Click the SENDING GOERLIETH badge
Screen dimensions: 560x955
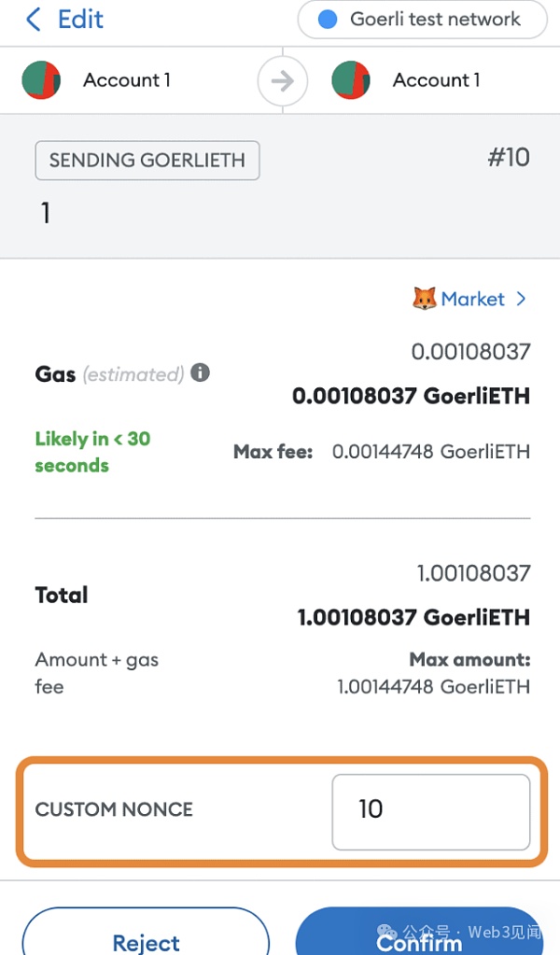[x=147, y=161]
